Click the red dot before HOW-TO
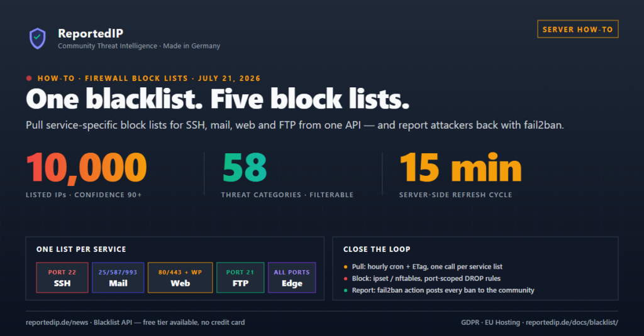This screenshot has height=336, width=644. 29,79
